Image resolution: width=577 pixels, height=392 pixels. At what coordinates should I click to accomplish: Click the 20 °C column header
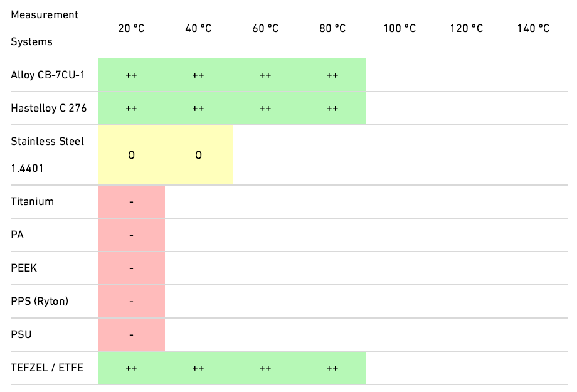click(x=131, y=28)
